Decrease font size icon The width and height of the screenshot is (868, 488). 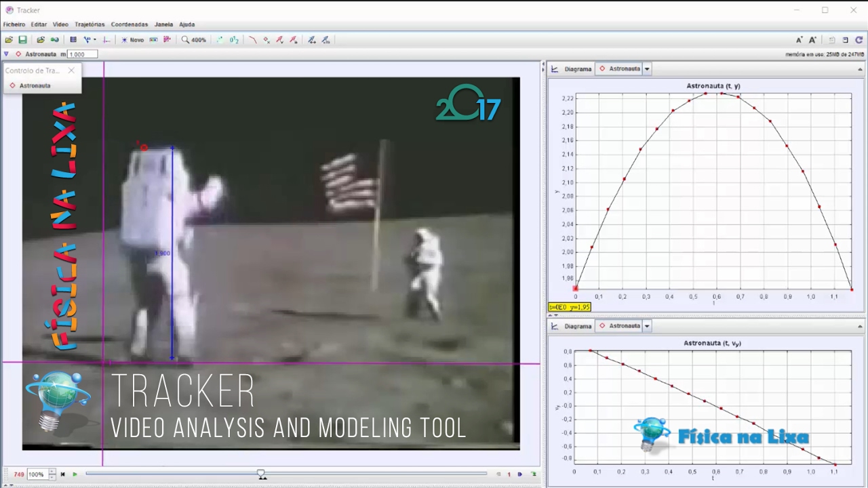point(799,40)
